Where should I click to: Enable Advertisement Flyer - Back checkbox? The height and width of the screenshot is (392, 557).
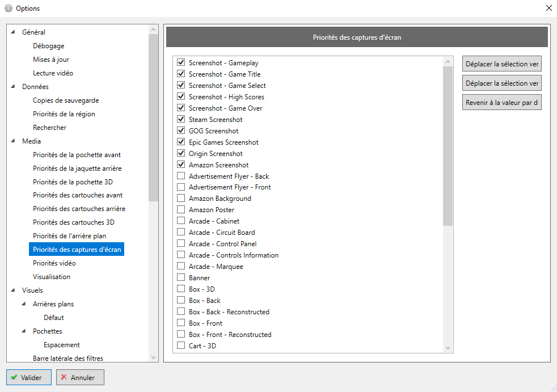pyautogui.click(x=181, y=175)
